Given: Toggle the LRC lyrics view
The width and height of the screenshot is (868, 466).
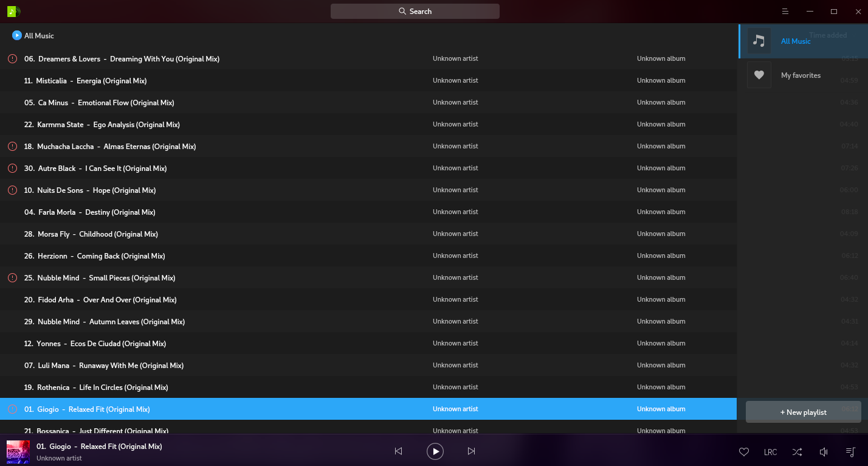Looking at the screenshot, I should (770, 452).
